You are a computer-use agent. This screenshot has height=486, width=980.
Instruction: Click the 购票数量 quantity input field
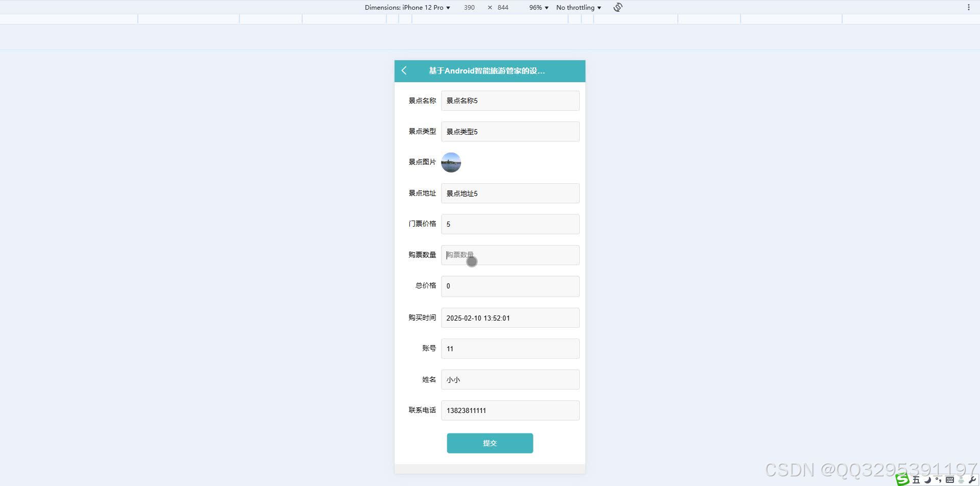(510, 255)
